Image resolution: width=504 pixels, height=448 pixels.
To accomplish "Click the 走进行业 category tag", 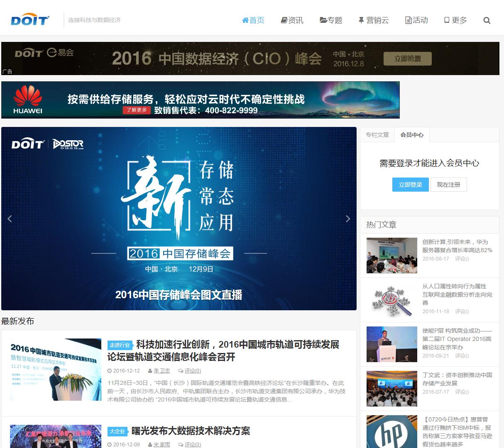I will pyautogui.click(x=120, y=345).
